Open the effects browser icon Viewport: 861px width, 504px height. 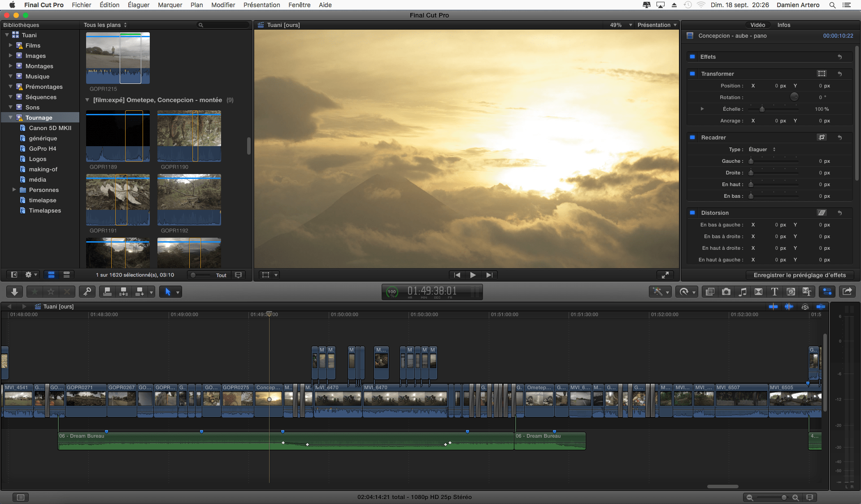click(x=710, y=292)
